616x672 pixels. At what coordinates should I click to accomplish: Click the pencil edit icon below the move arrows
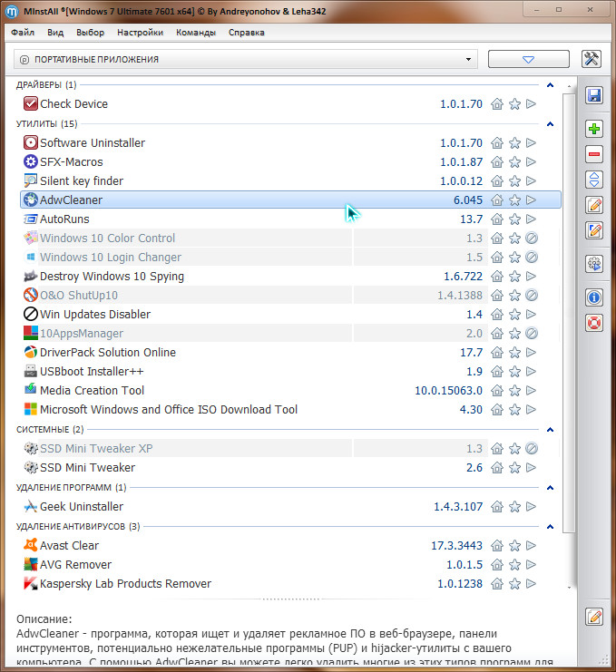[x=594, y=205]
